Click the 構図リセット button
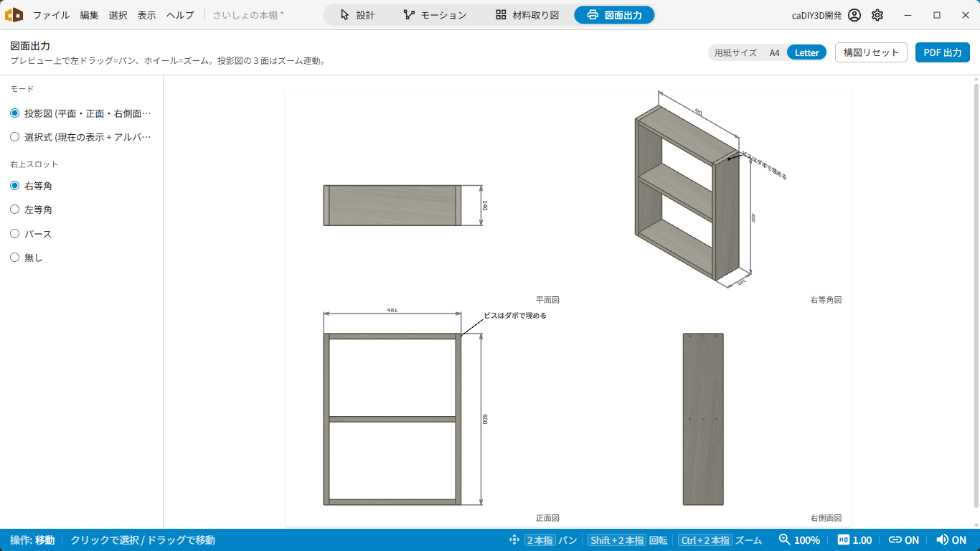This screenshot has height=551, width=980. coord(871,52)
